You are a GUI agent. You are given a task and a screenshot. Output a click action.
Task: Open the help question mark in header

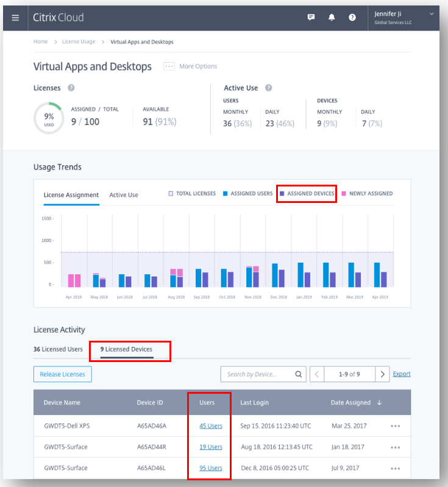[x=352, y=18]
